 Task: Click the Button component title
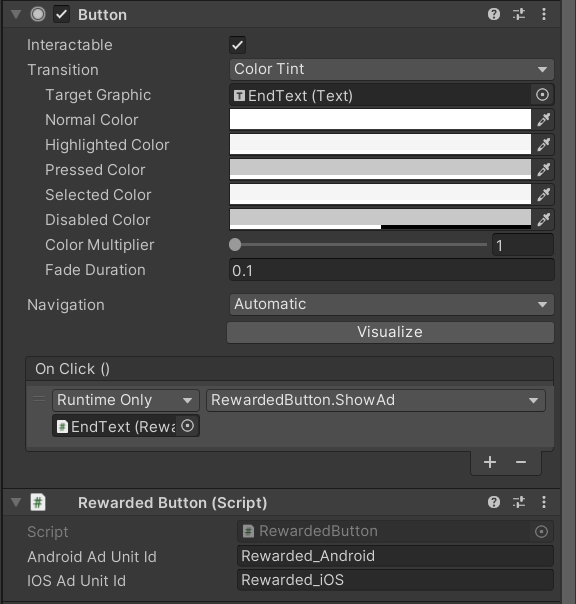[x=102, y=15]
